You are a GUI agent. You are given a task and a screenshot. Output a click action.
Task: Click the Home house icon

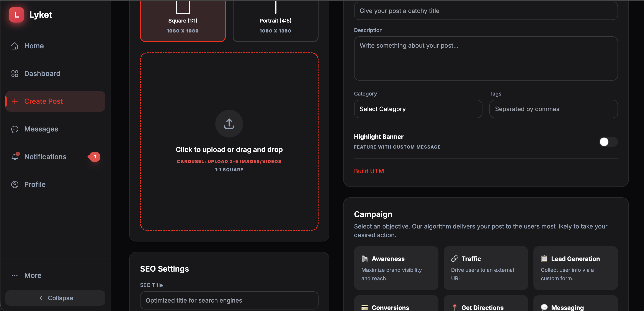(x=15, y=46)
